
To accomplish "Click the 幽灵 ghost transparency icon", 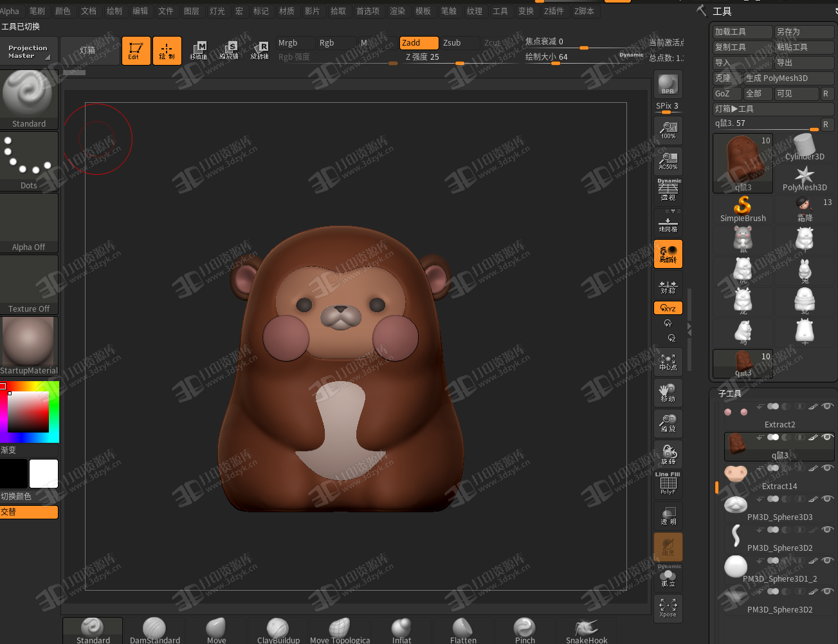I will [x=668, y=547].
